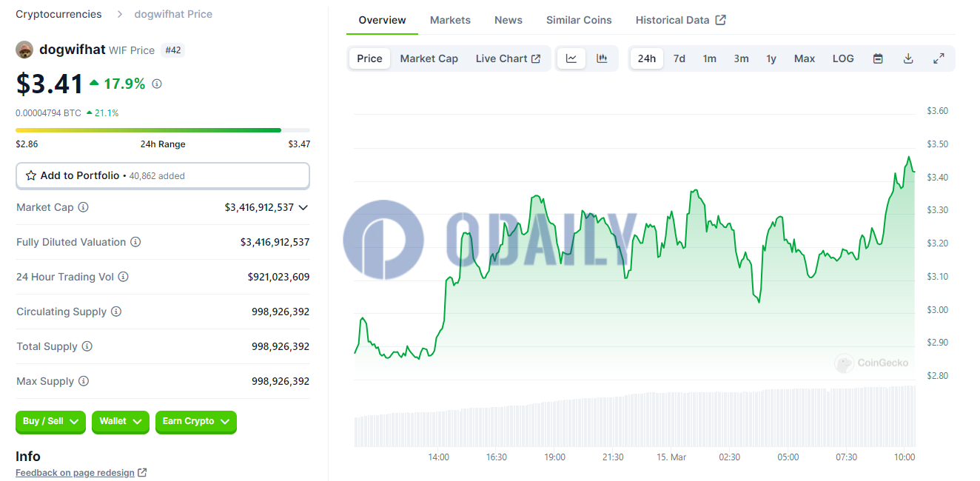Select the 1m time range
The image size is (980, 481).
point(710,58)
